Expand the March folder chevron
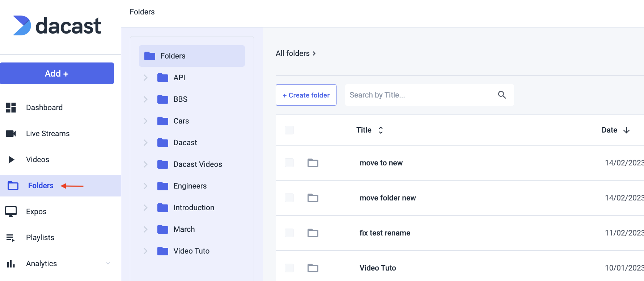Screen dimensions: 644x281 point(145,229)
